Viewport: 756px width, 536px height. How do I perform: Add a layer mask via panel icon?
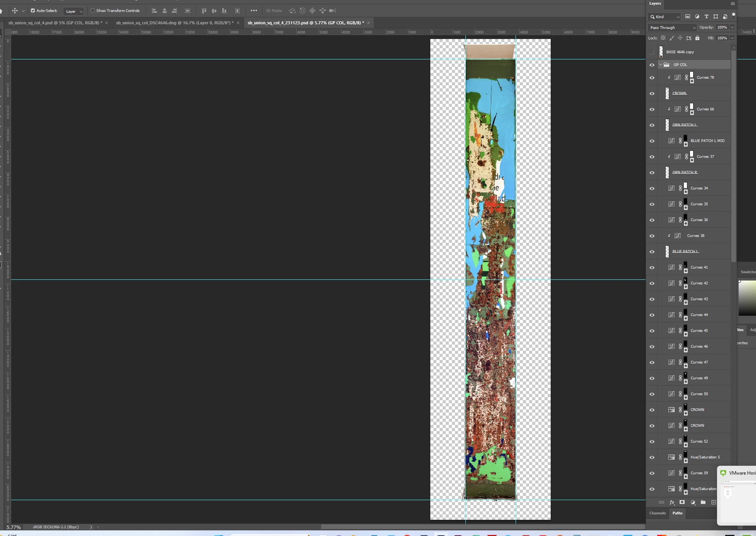[682, 502]
